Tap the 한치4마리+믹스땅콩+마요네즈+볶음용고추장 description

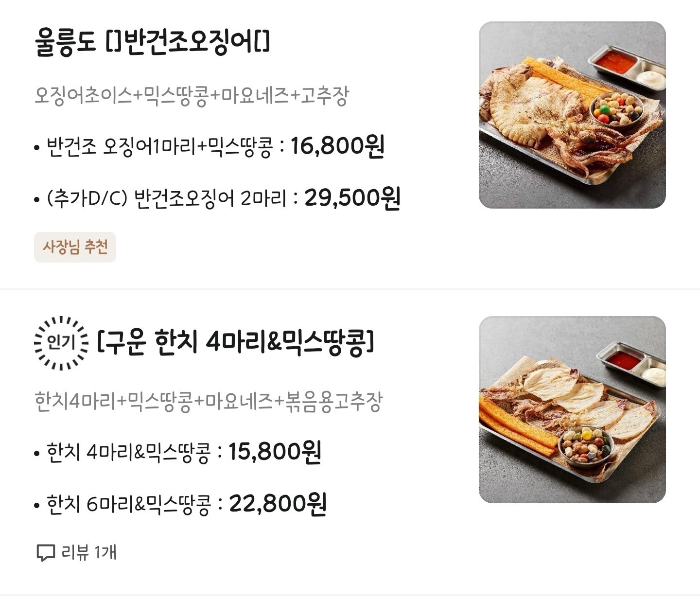209,402
